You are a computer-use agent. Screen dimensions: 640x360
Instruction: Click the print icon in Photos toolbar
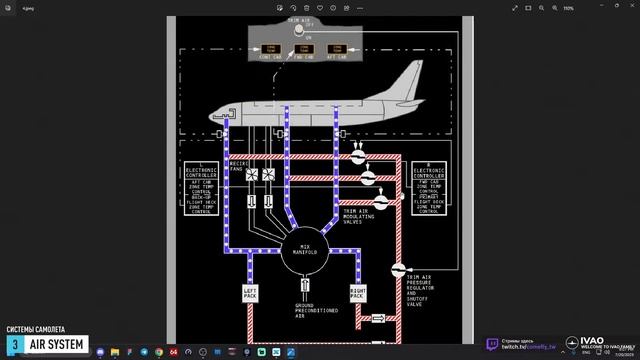347,8
